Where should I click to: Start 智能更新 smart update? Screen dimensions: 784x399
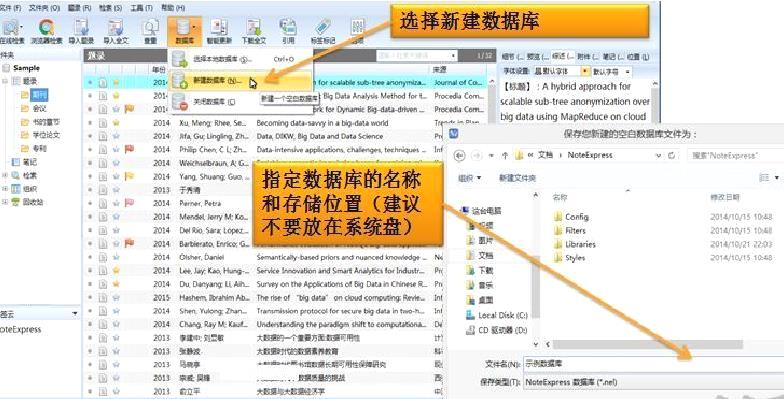click(219, 31)
